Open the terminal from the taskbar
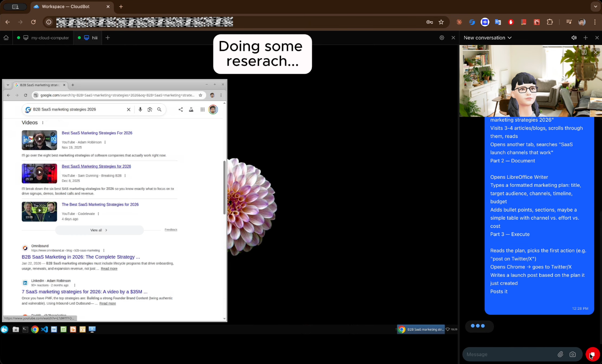602x364 pixels. [x=25, y=329]
